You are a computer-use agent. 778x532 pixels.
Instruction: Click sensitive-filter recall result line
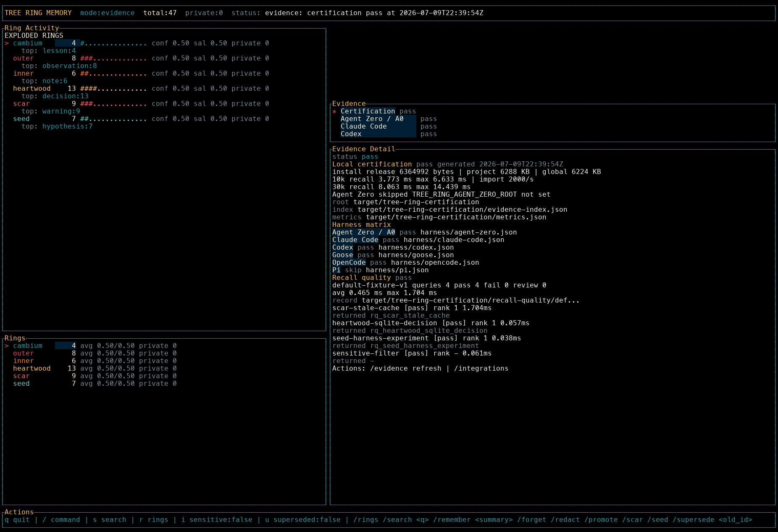pos(412,353)
